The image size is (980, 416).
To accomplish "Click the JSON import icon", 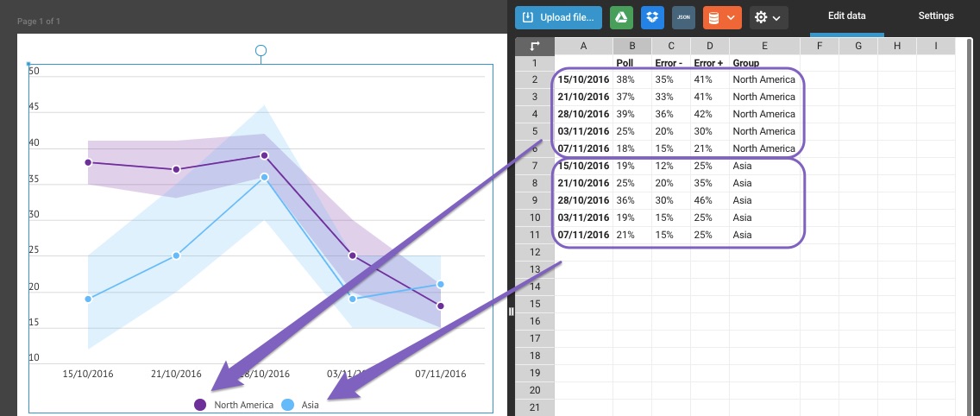I will [x=683, y=17].
